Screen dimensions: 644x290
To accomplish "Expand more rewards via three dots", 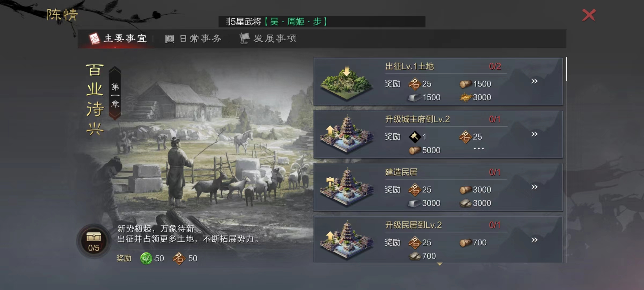I will tap(479, 148).
